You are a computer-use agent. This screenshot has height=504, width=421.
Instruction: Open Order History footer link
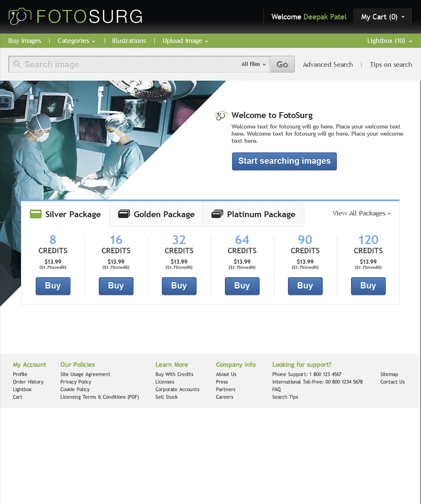28,382
